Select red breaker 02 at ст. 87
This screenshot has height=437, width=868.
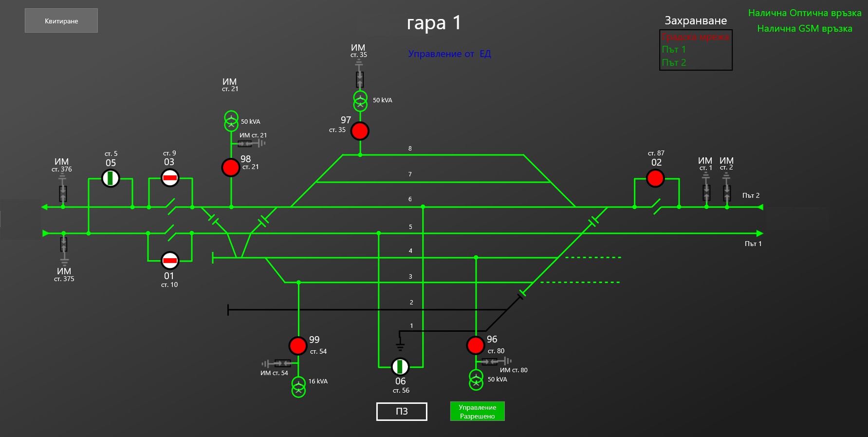pos(655,178)
